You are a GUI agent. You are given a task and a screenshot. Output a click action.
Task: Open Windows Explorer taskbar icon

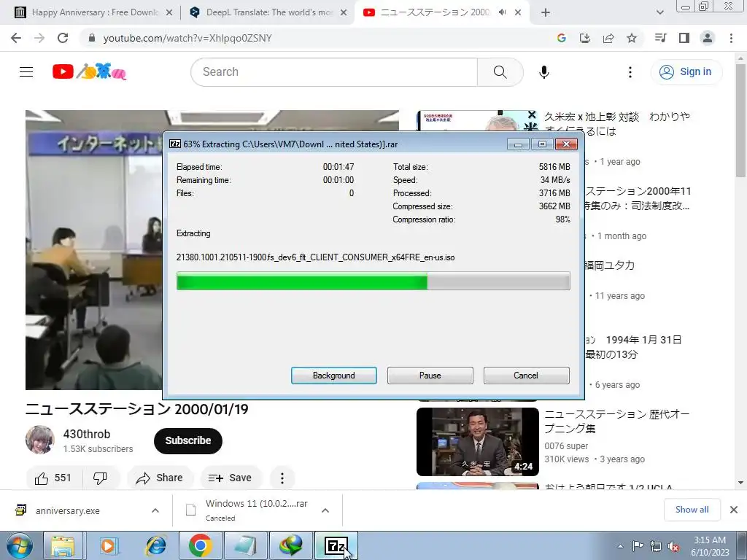pos(63,545)
